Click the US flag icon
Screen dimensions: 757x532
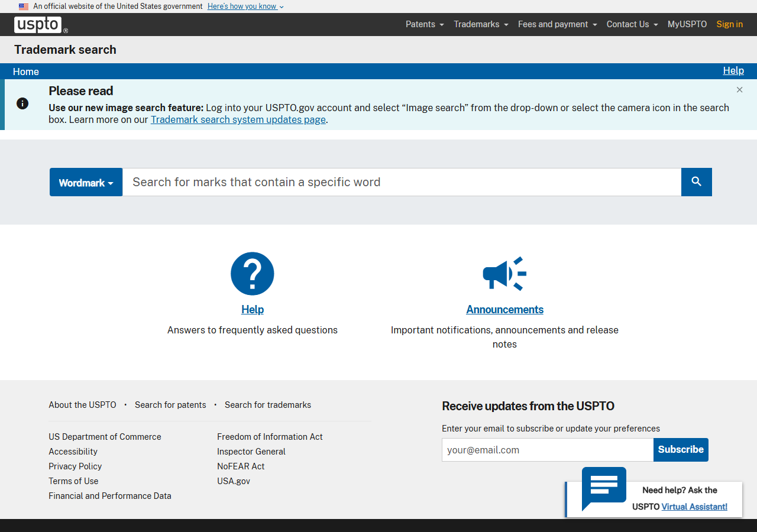pyautogui.click(x=24, y=7)
